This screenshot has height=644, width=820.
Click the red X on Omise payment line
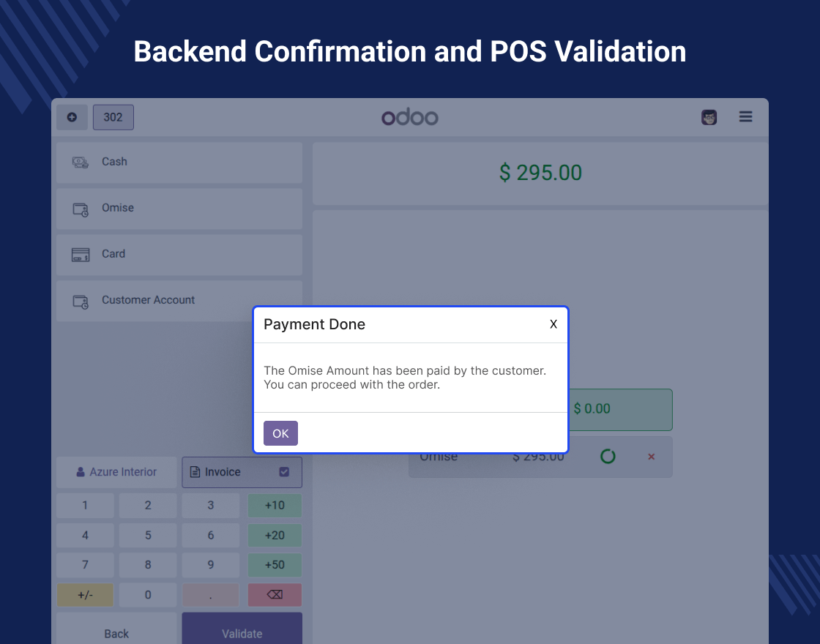coord(651,457)
